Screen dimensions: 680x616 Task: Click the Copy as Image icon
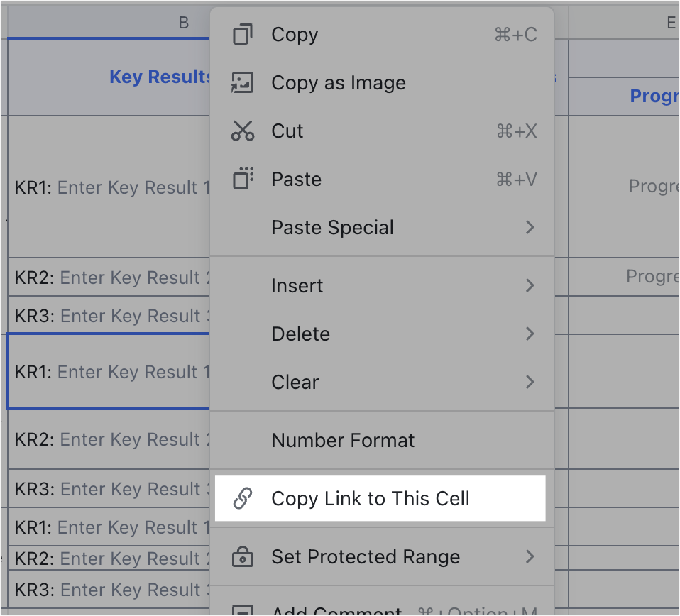pos(244,82)
